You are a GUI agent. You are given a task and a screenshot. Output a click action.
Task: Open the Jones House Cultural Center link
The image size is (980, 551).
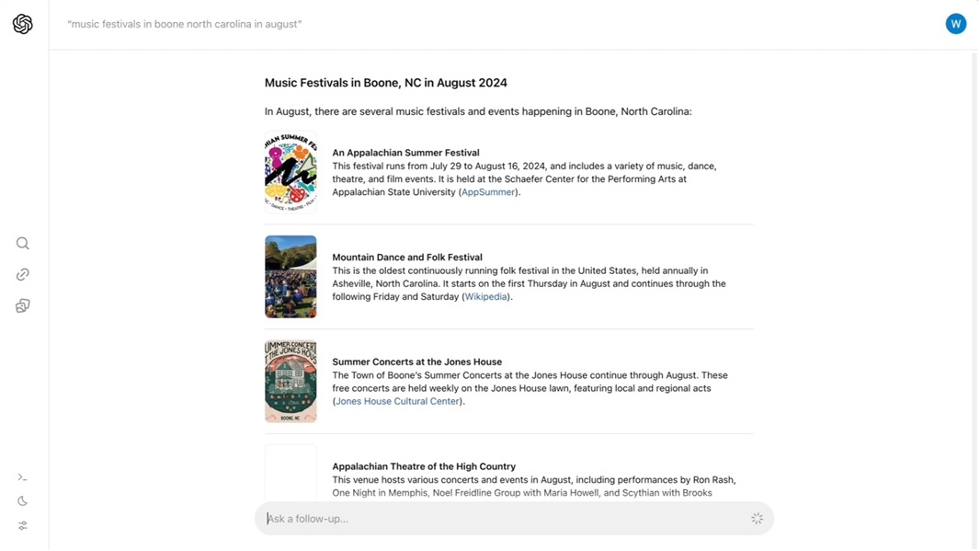click(397, 401)
